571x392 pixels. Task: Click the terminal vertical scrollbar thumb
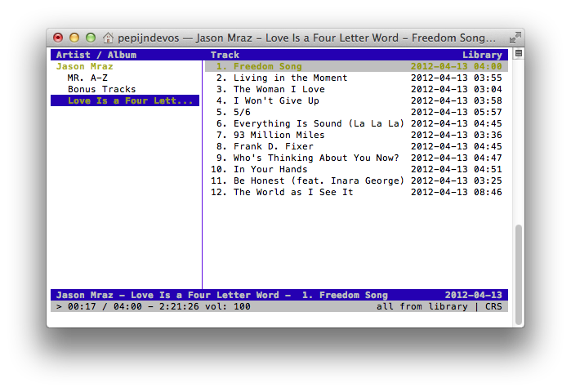click(x=519, y=274)
